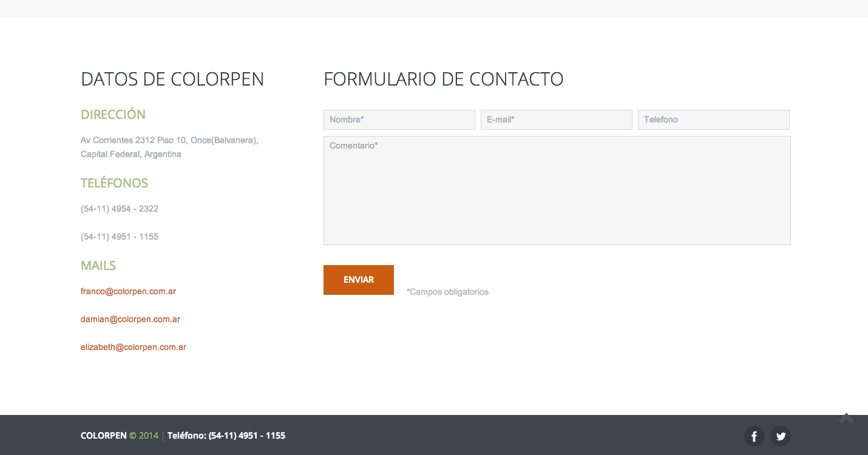Click phone number (54-11) 4954 - 2322
Viewport: 868px width, 455px height.
pos(120,209)
